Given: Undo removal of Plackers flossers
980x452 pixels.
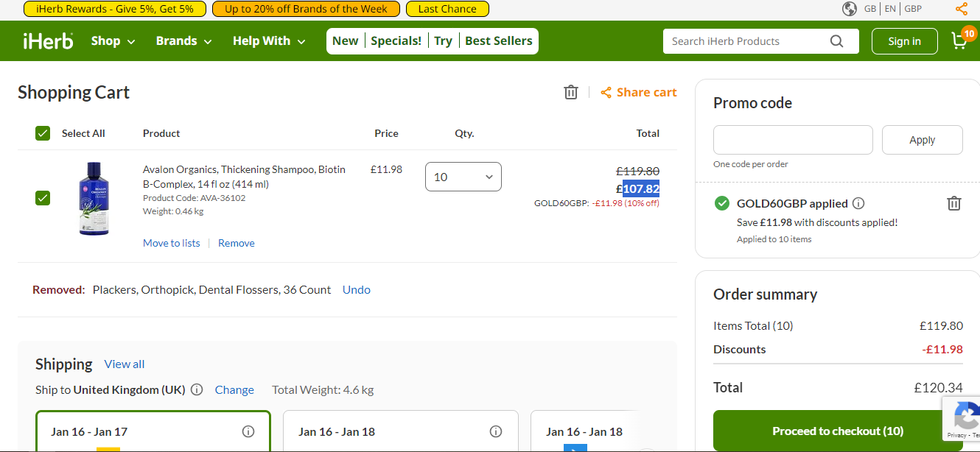Looking at the screenshot, I should pos(357,289).
